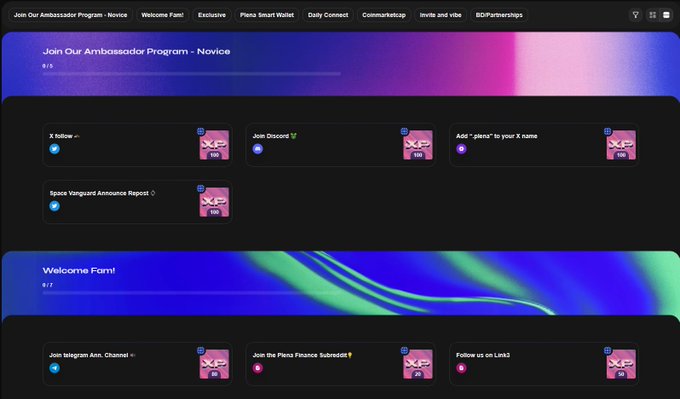Click the 0 / 5 progress count
Screen dimensions: 680x399
pyautogui.click(x=47, y=66)
